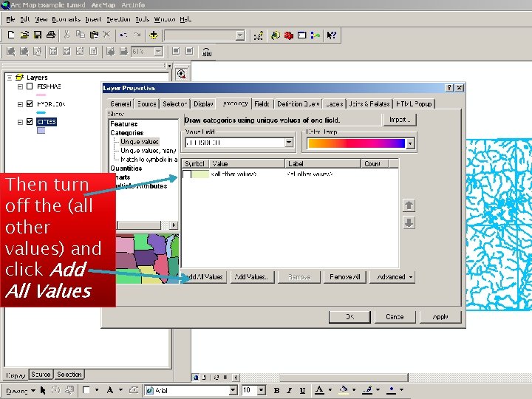This screenshot has height=399, width=532.
Task: Click the Copy icon in toolbar
Action: tap(81, 35)
